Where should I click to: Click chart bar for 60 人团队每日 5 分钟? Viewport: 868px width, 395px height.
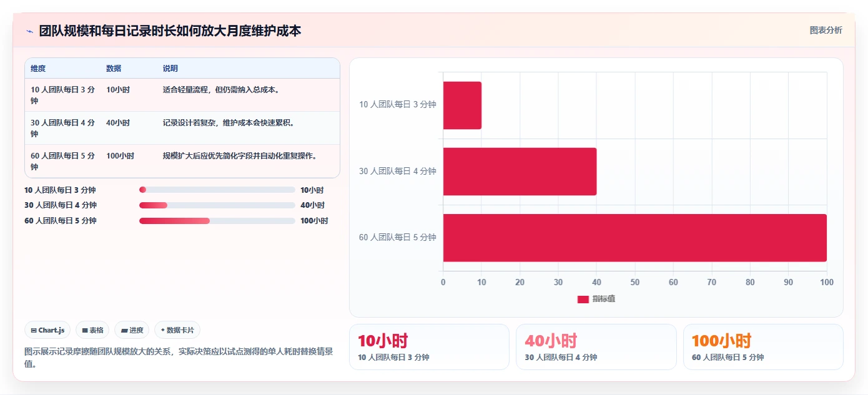(x=635, y=238)
